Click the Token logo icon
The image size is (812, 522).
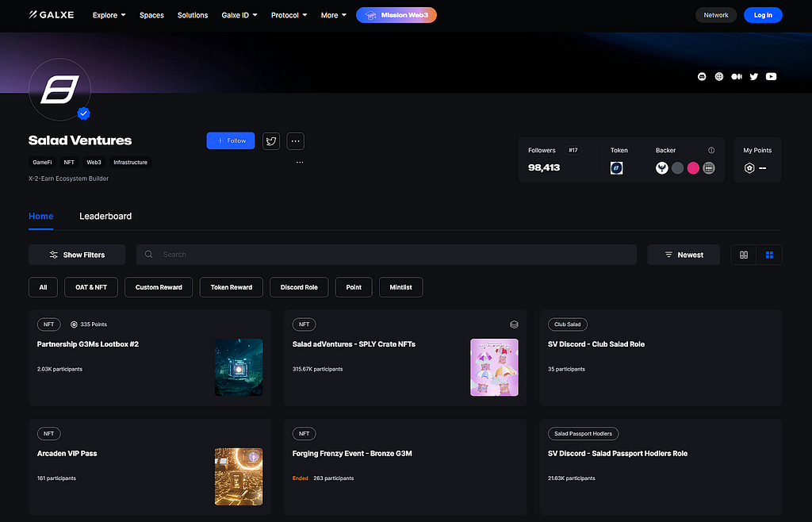616,168
